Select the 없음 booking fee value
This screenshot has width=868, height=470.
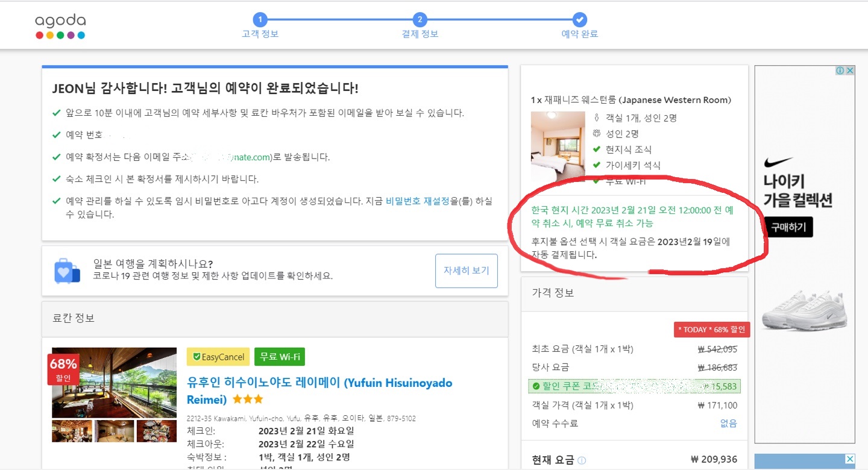tap(729, 423)
